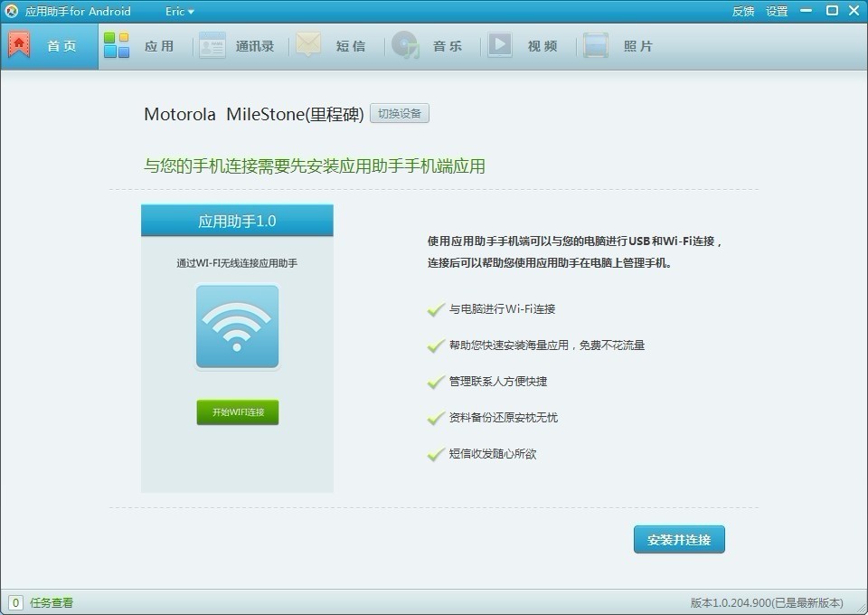Click the version 1.0.204.900 status text
Image resolution: width=868 pixels, height=615 pixels.
[x=767, y=603]
